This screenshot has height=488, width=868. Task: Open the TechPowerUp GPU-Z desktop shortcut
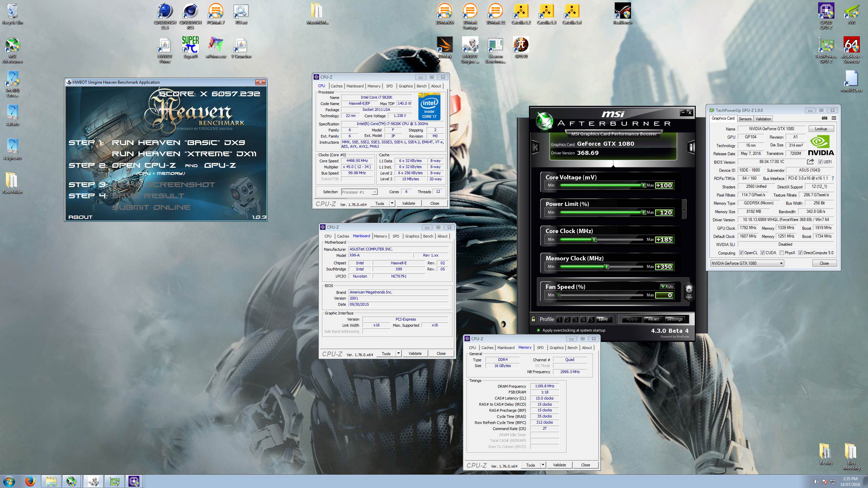826,50
